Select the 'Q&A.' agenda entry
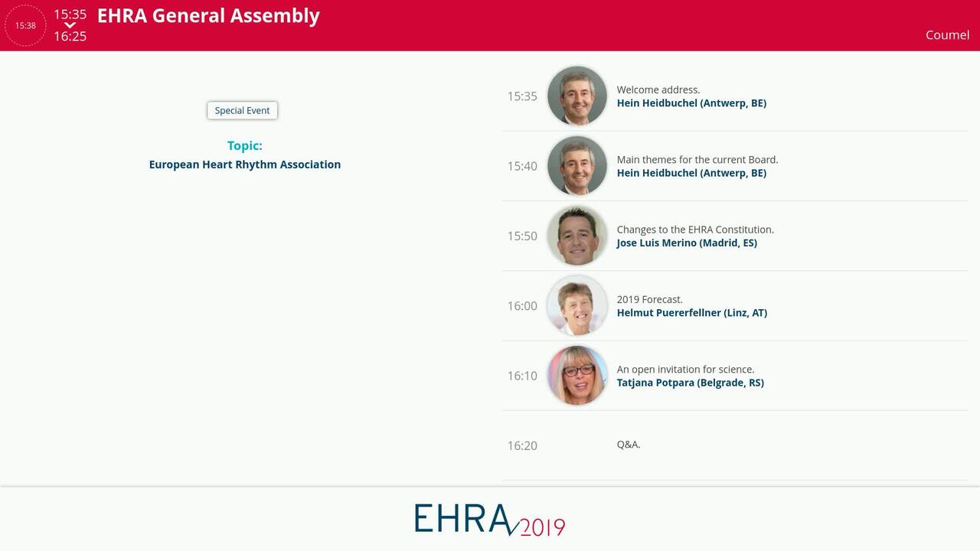 [x=629, y=445]
